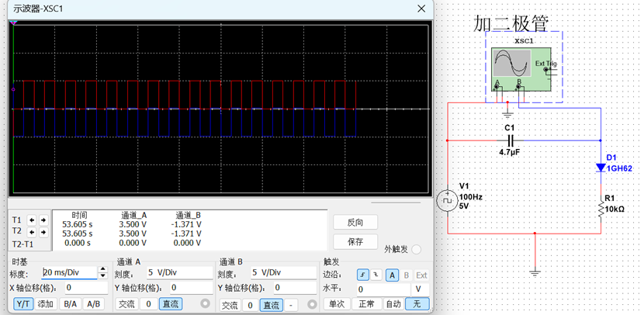Screen dimensions: 644x315
Task: Click the 1GH62 diode model label
Action: tap(619, 169)
